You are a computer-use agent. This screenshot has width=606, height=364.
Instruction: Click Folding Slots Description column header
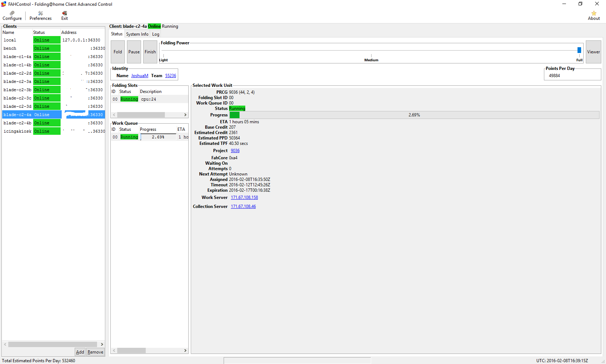click(163, 92)
